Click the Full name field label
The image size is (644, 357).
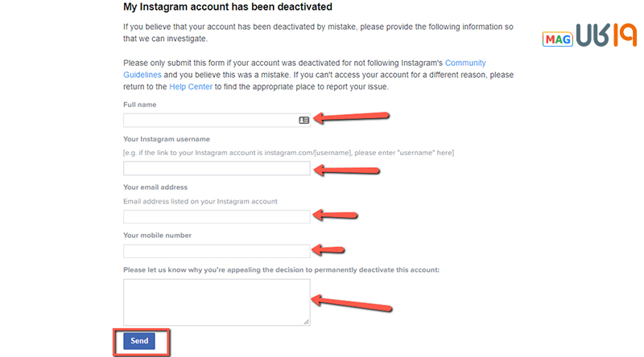tap(139, 105)
